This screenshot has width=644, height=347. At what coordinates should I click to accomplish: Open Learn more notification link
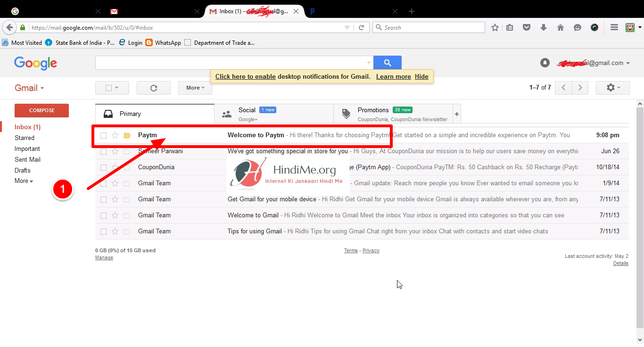click(x=394, y=76)
